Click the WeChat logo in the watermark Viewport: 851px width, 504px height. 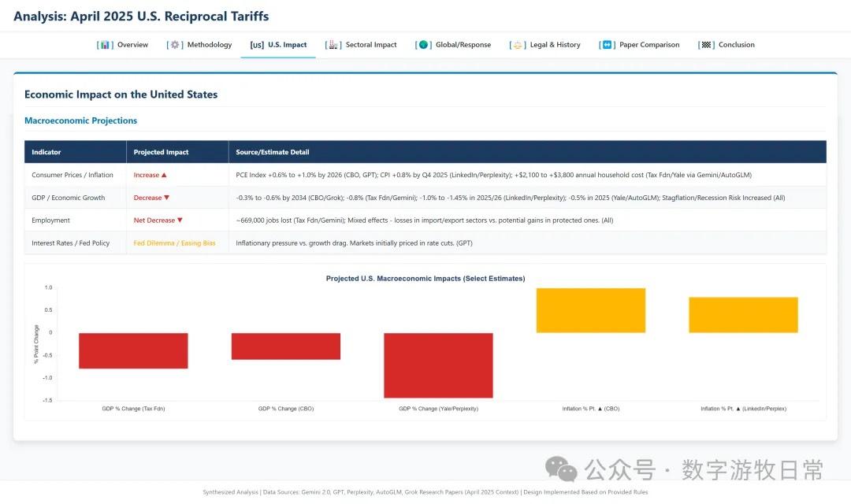[x=562, y=470]
